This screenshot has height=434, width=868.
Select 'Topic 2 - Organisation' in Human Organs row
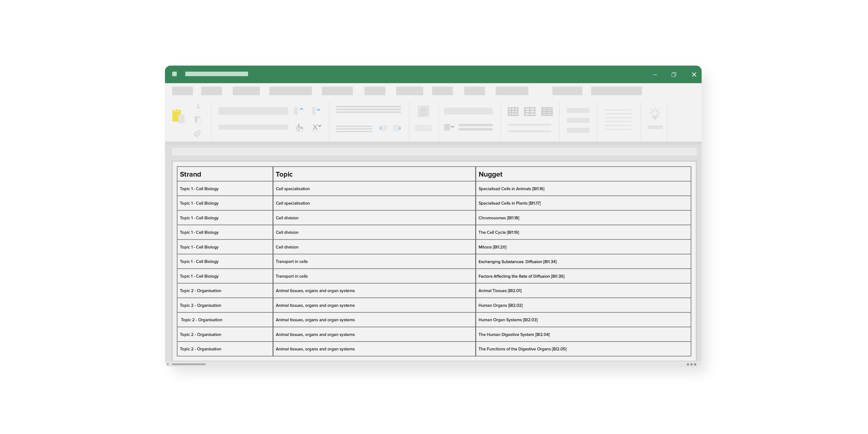(x=225, y=305)
